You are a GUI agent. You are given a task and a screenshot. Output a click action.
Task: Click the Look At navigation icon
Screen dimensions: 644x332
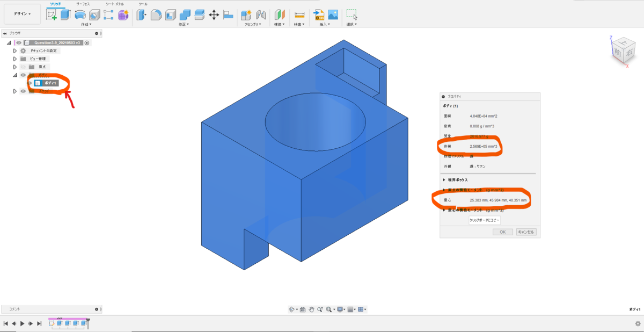[303, 309]
